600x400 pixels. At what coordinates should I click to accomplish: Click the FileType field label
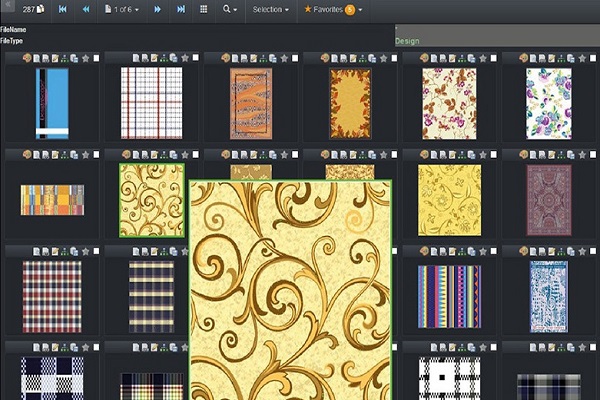click(11, 41)
